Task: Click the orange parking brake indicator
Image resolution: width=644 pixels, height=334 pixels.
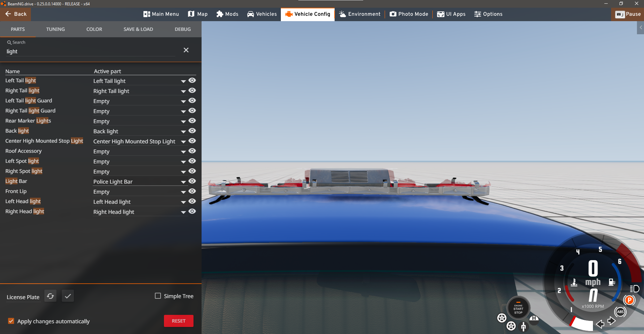Action: coord(629,300)
